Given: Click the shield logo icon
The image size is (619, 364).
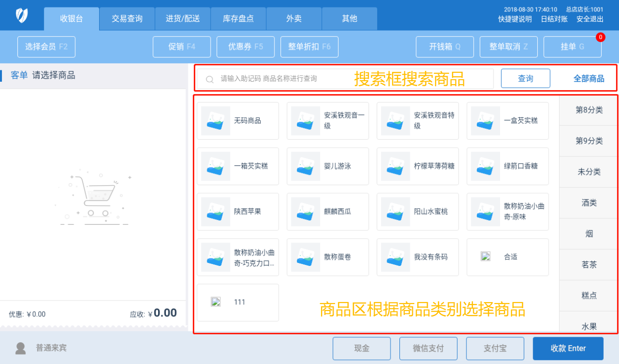Looking at the screenshot, I should [x=21, y=15].
